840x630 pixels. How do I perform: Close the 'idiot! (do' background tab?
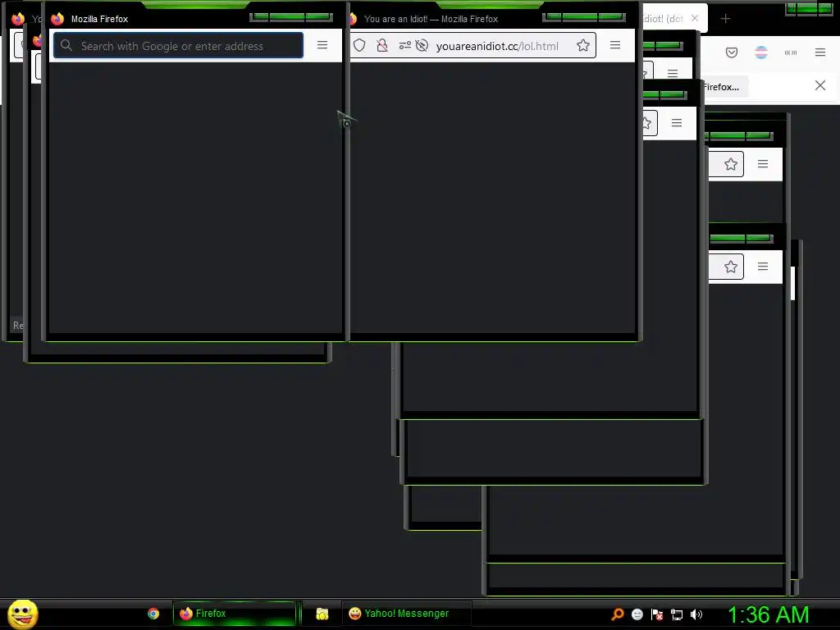695,18
